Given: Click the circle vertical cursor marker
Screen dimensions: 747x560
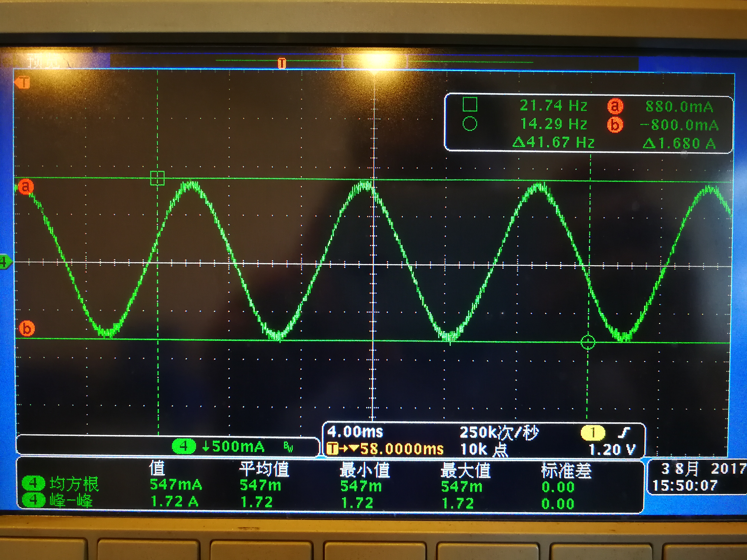Looking at the screenshot, I should pos(588,342).
